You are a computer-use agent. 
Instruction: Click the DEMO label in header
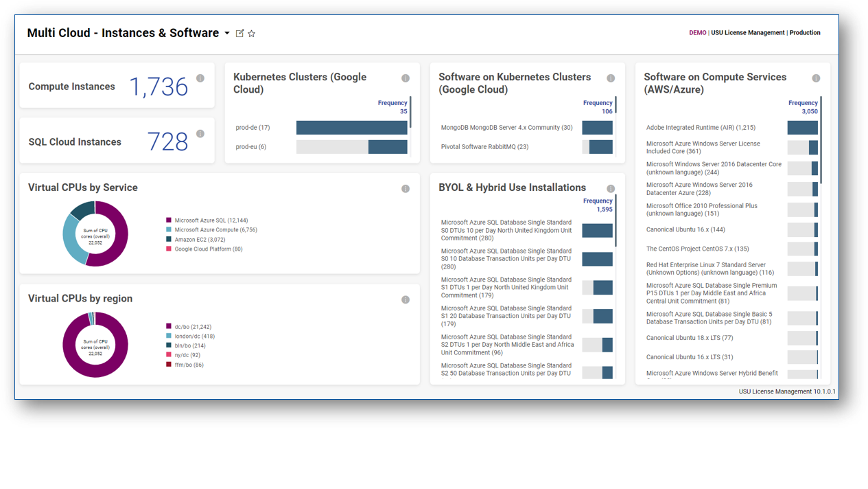click(698, 33)
